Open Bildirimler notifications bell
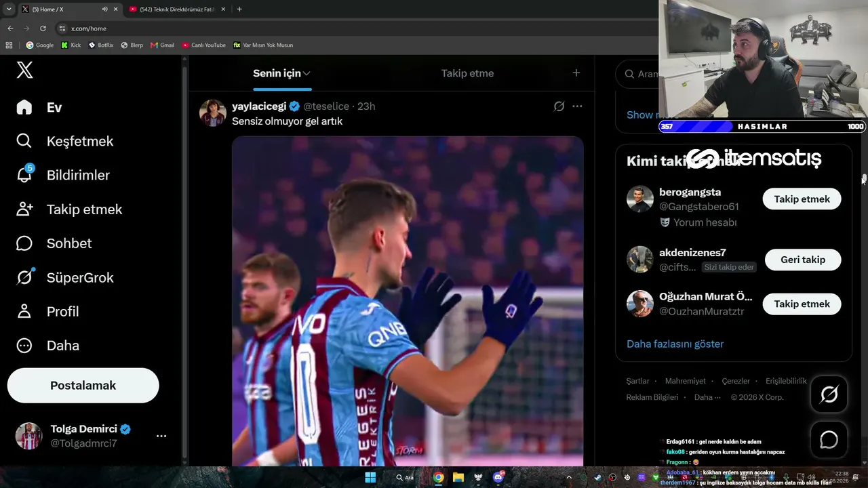The image size is (868, 488). pos(62,175)
